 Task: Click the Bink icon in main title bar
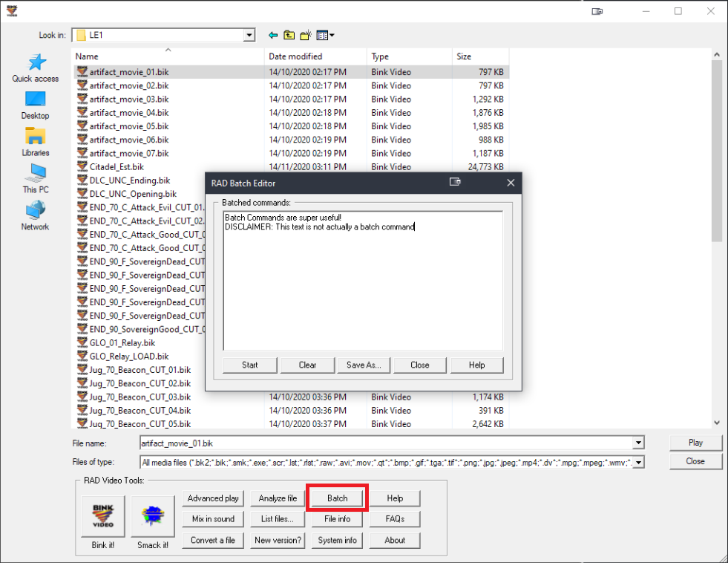[x=12, y=11]
